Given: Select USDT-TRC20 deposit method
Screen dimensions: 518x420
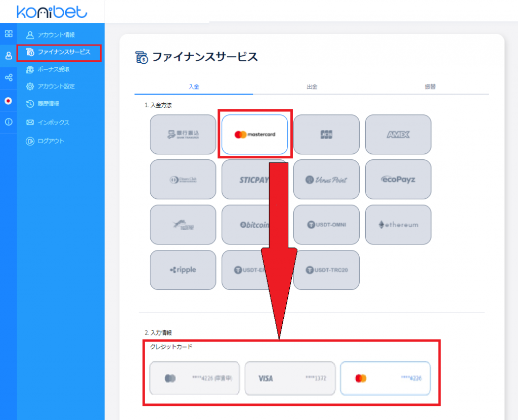Looking at the screenshot, I should coord(326,270).
